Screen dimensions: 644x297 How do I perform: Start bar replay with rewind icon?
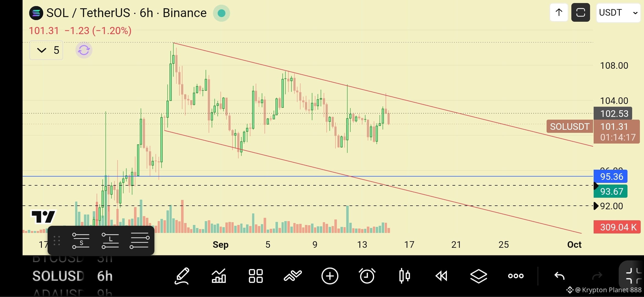click(x=441, y=276)
